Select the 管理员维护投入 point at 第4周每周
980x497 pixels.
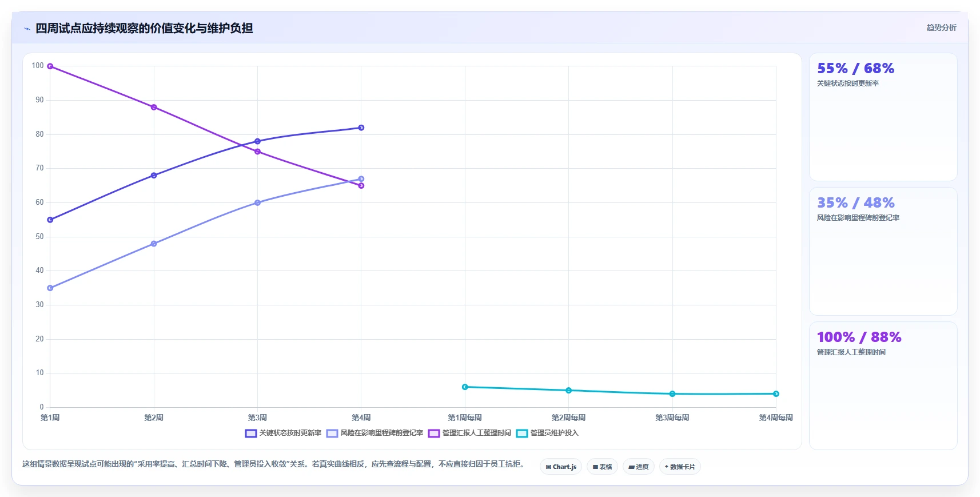coord(776,394)
